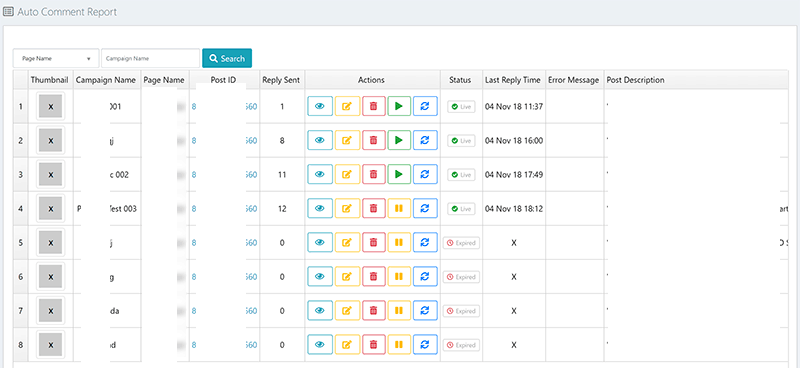Open Post ID link in row 4
The image size is (800, 368).
pos(224,209)
